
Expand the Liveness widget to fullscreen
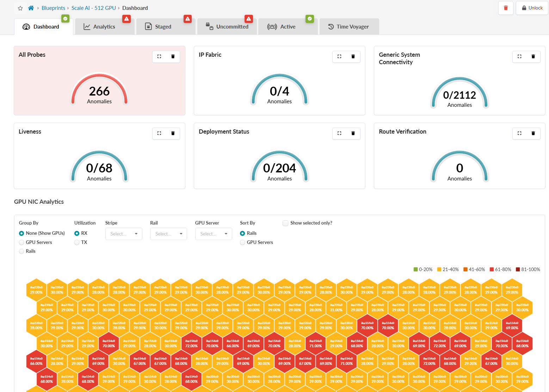click(x=159, y=133)
